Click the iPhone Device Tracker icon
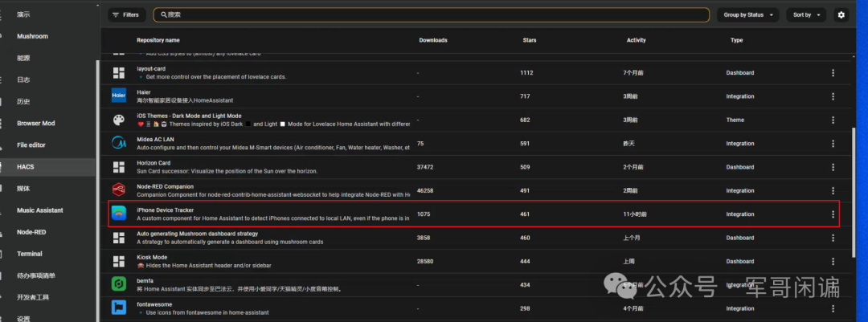 click(119, 214)
